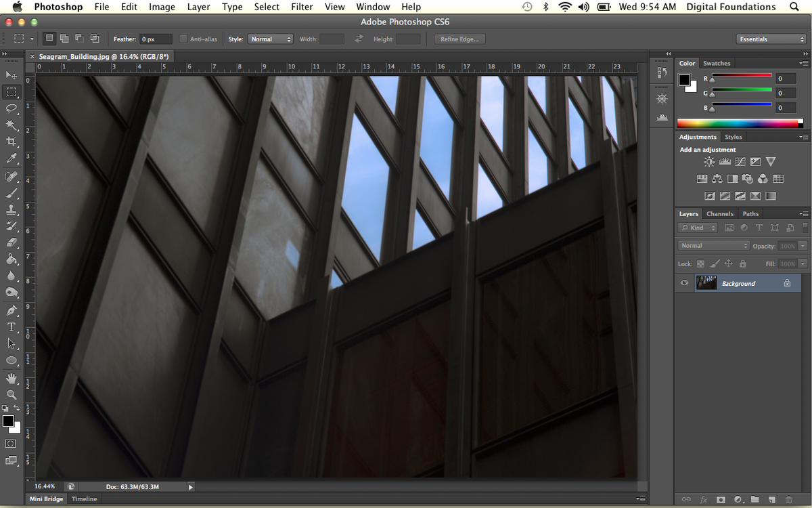This screenshot has width=812, height=508.
Task: Open the layer blend mode dropdown
Action: pyautogui.click(x=714, y=246)
